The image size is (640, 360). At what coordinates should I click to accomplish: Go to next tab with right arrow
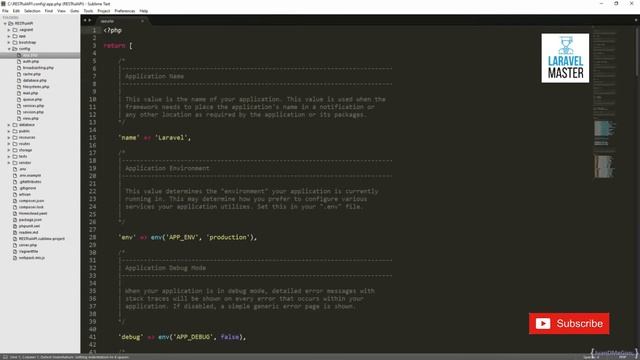(90, 20)
